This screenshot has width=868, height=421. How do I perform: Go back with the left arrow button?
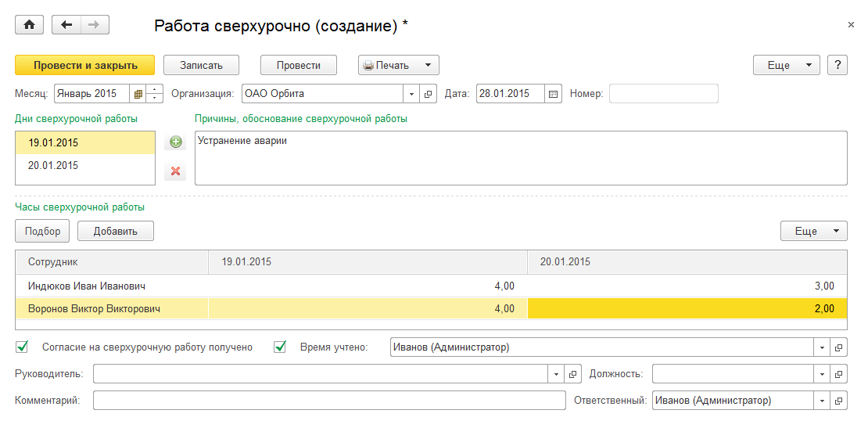point(66,25)
